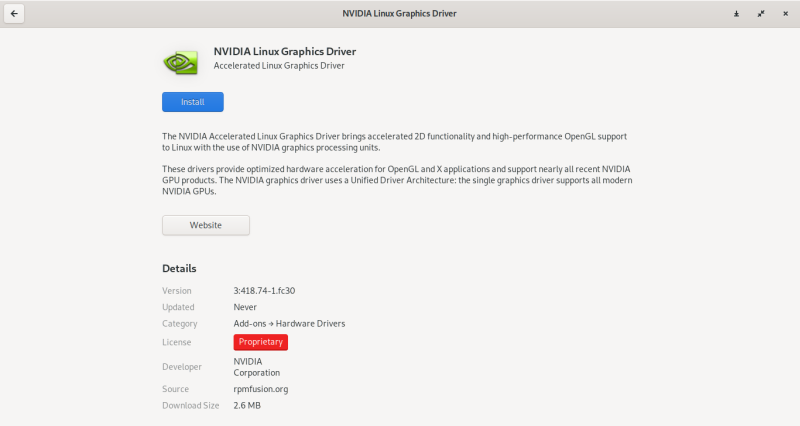The image size is (800, 426).
Task: Click the 'Version' field label
Action: click(x=177, y=291)
